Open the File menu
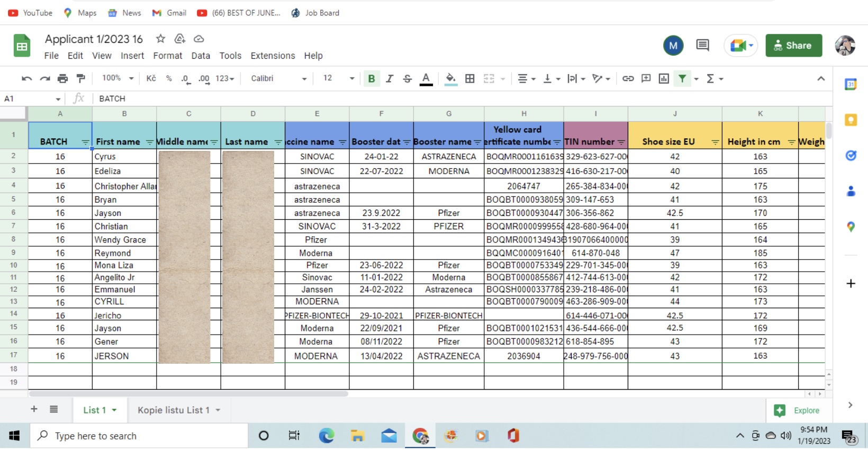868x467 pixels. point(51,56)
